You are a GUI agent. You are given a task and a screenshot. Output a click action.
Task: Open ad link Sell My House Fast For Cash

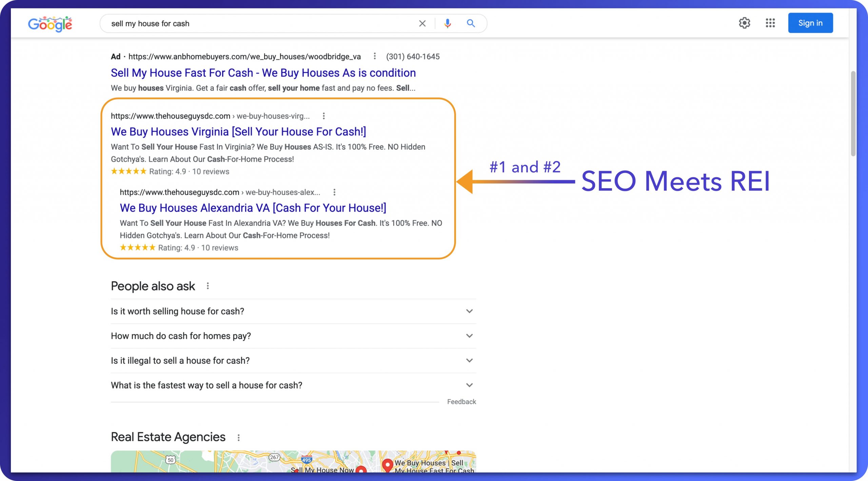263,73
